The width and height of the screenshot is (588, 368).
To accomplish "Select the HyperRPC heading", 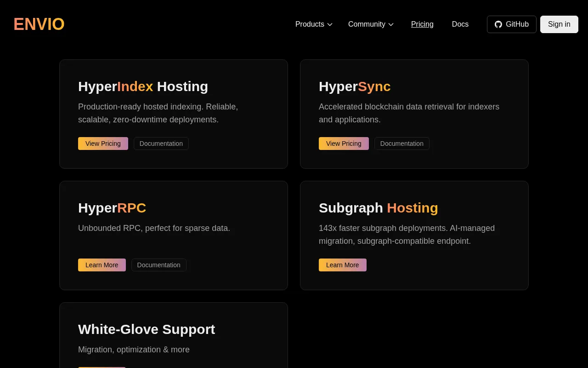I will (112, 208).
